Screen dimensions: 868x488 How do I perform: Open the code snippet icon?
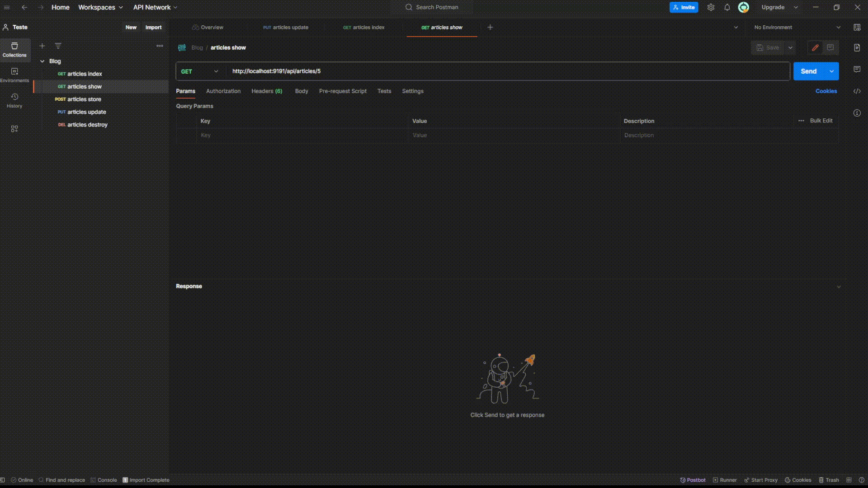pyautogui.click(x=857, y=91)
